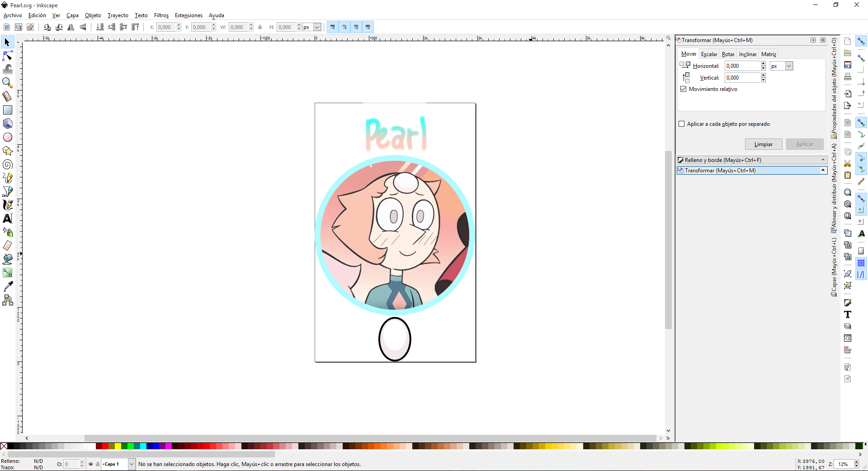The width and height of the screenshot is (868, 471).
Task: Open Capa 1 layer dropdown
Action: [132, 464]
